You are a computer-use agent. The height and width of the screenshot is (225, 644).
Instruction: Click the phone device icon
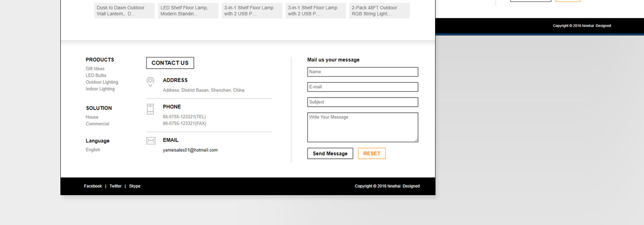tap(150, 109)
